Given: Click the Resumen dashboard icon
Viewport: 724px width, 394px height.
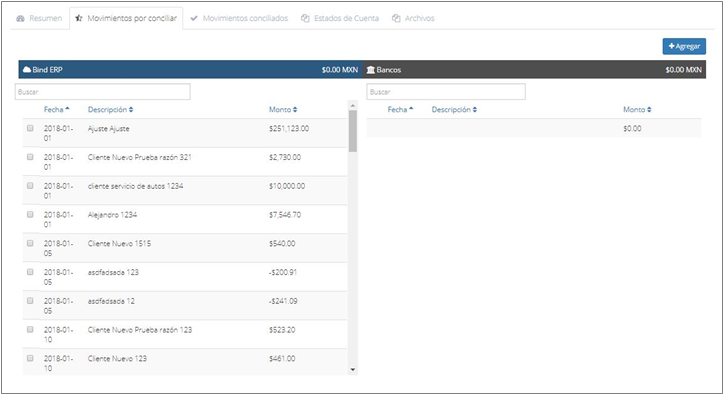Looking at the screenshot, I should [x=20, y=18].
